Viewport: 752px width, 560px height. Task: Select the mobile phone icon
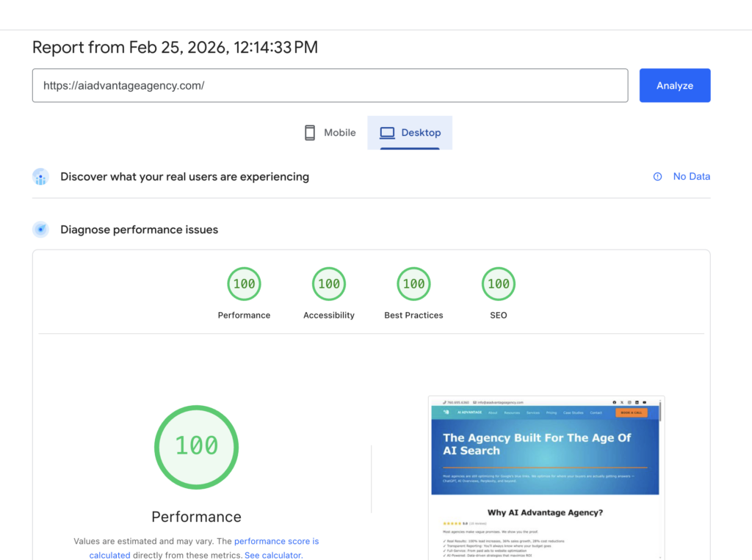pos(311,132)
